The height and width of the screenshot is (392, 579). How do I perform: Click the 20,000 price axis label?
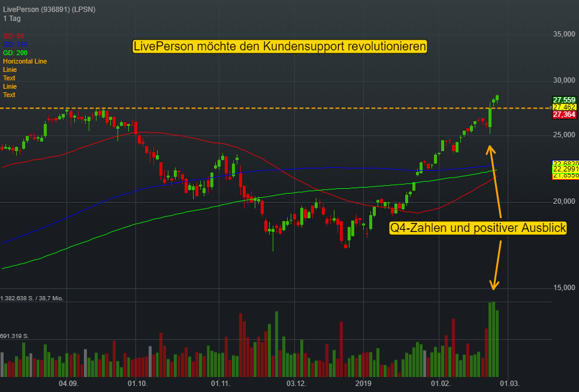coord(564,201)
